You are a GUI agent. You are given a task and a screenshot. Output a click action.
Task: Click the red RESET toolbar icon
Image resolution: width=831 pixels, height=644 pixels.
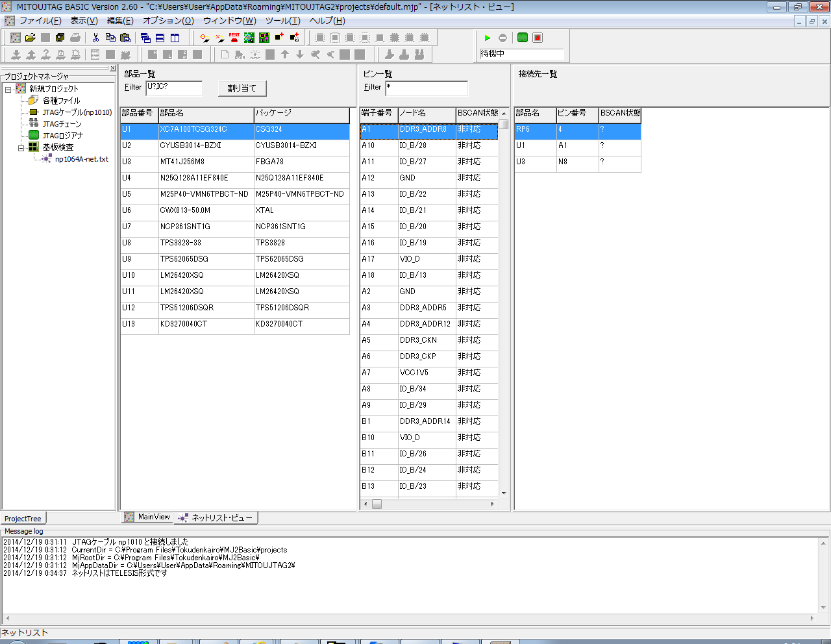coord(234,38)
